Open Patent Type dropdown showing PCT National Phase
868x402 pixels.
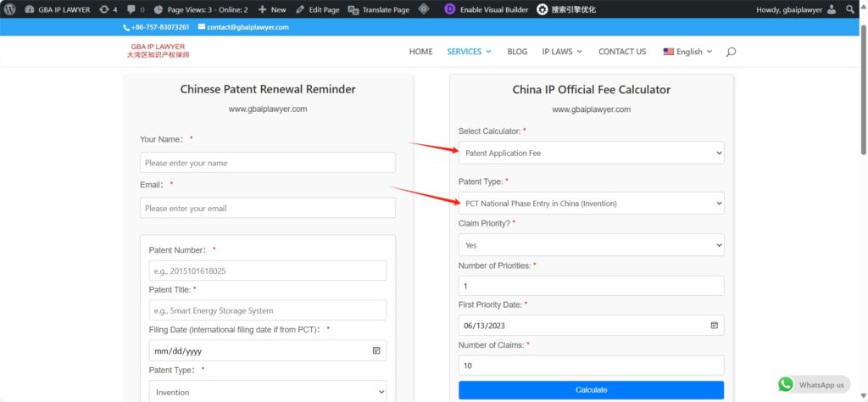(x=591, y=204)
